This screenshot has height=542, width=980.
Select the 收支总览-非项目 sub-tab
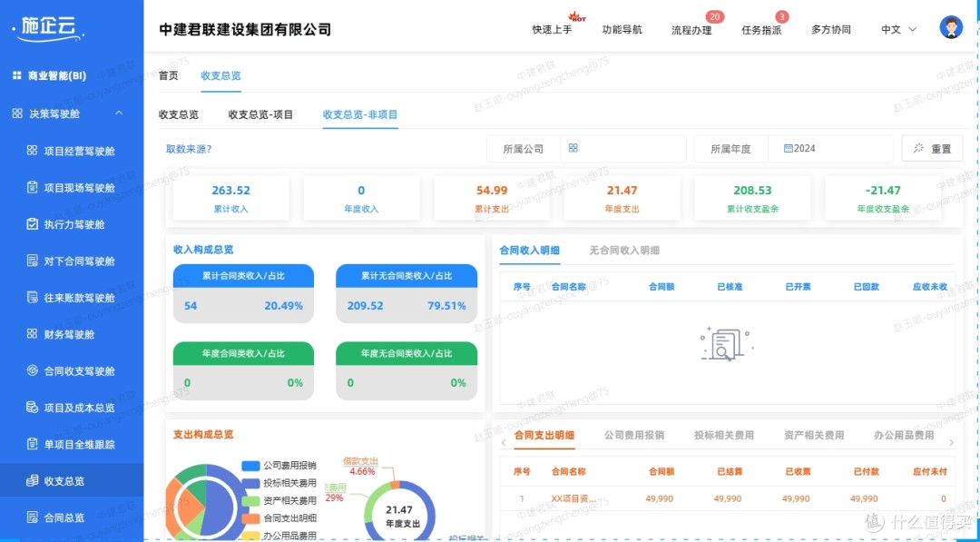click(x=360, y=114)
